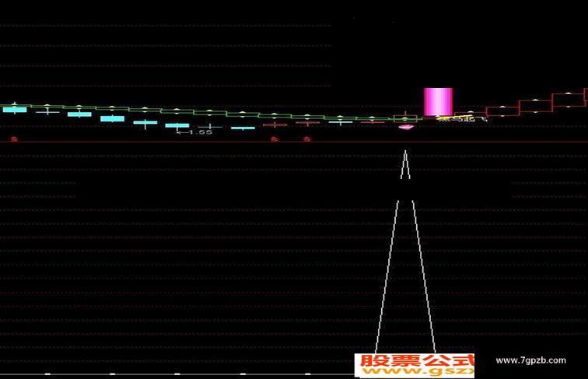Viewport: 588px width, 379px height.
Task: Select the first cyan candlestick at chart start
Action: pos(15,110)
